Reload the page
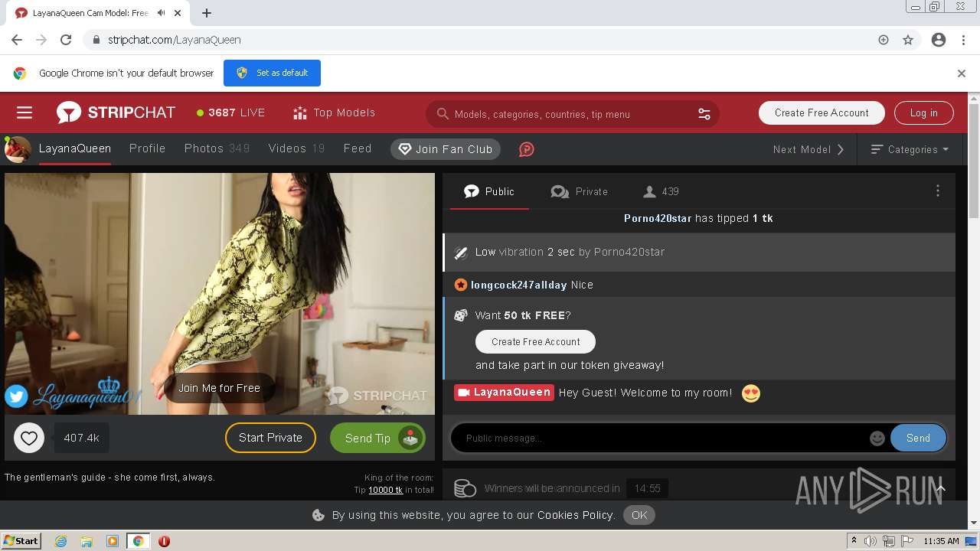 (66, 40)
